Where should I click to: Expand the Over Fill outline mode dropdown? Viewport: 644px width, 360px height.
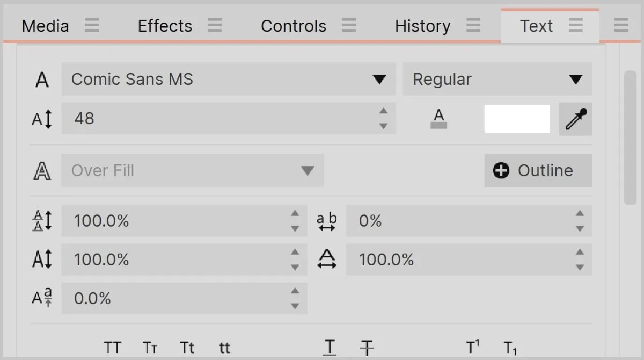(193, 171)
